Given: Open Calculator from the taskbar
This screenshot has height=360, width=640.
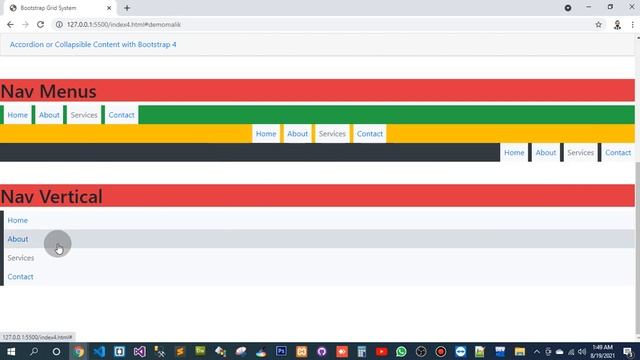Looking at the screenshot, I should tap(362, 351).
